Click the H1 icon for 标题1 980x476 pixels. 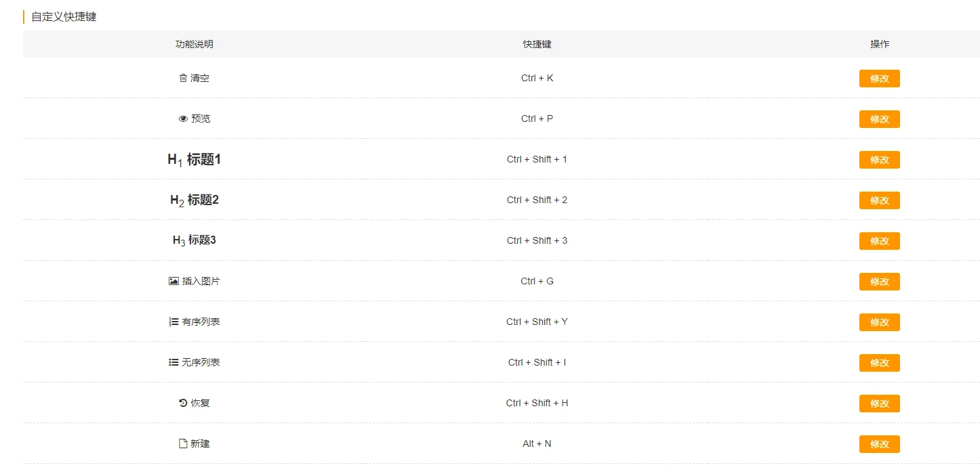click(x=175, y=160)
